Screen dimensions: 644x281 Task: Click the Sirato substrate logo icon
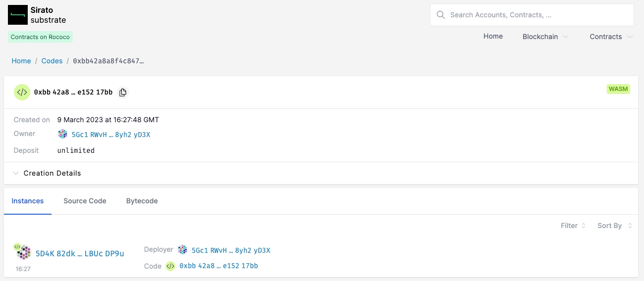click(18, 15)
